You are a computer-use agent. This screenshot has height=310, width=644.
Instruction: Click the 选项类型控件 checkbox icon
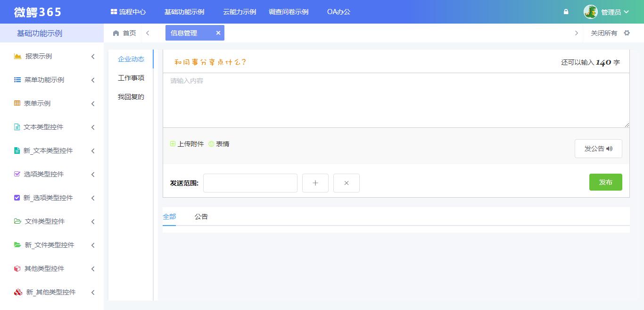point(17,174)
